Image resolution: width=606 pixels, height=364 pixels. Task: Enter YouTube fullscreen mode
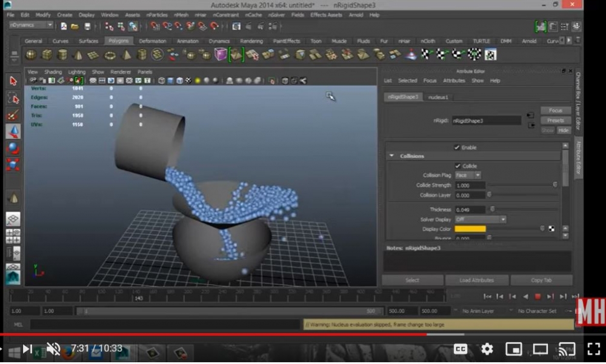tap(594, 349)
